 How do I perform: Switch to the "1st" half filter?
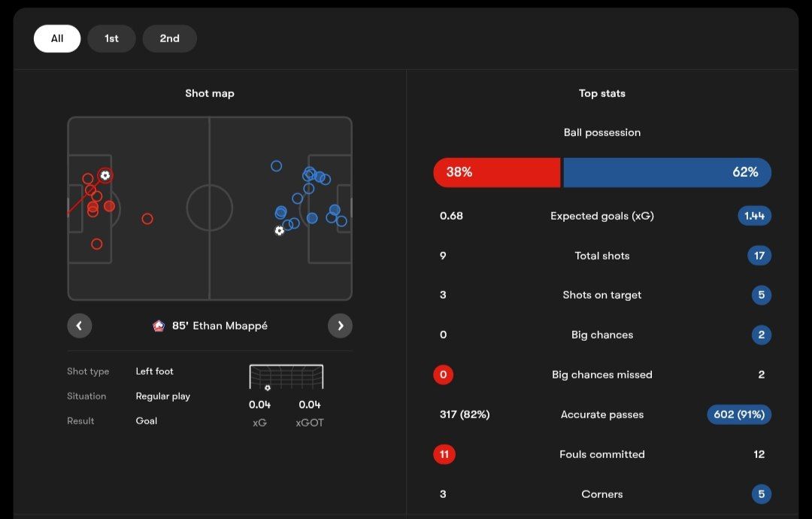[111, 38]
